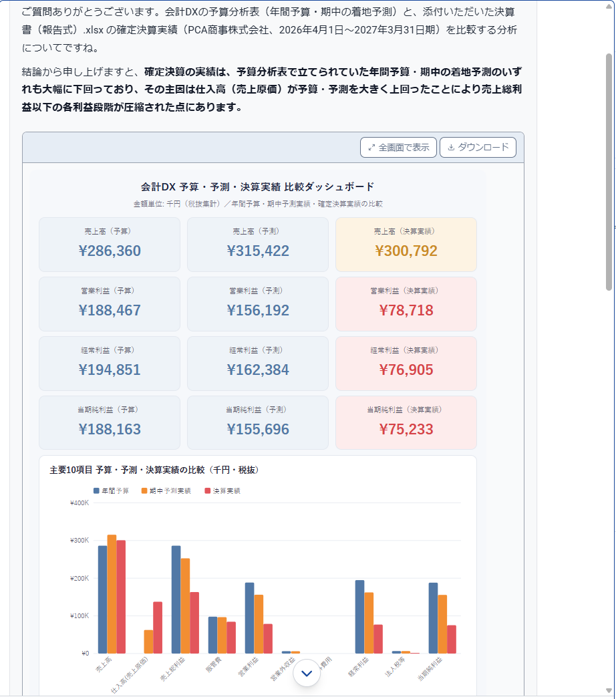Click the 販管費 x-axis label
616x699 pixels.
point(214,664)
